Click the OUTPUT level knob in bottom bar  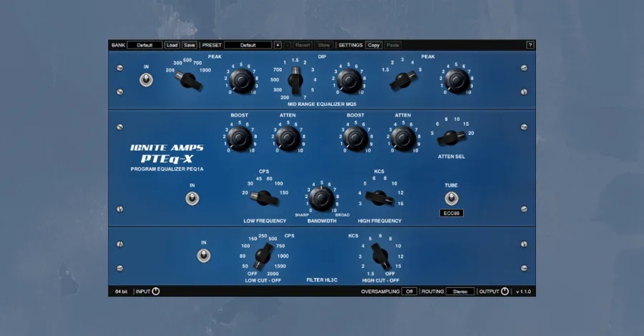[504, 291]
